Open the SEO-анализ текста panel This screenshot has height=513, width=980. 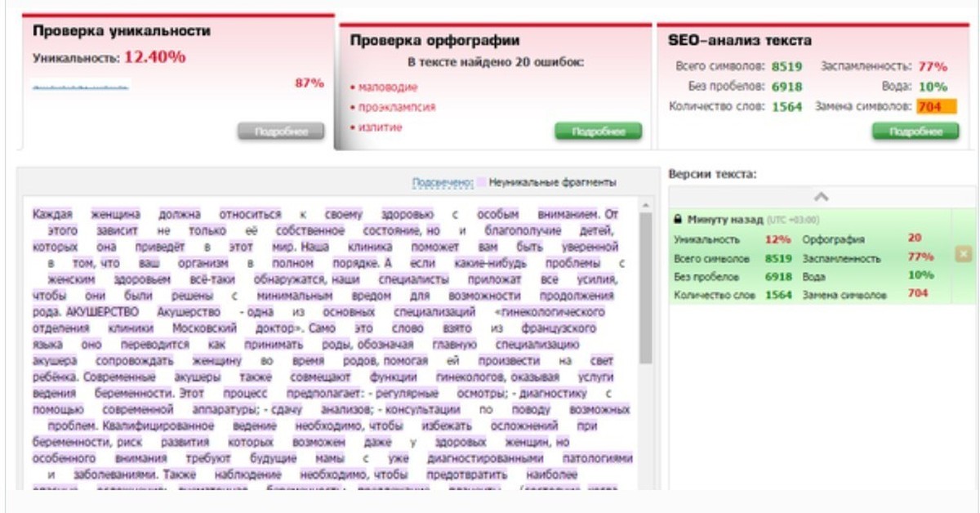tap(739, 40)
